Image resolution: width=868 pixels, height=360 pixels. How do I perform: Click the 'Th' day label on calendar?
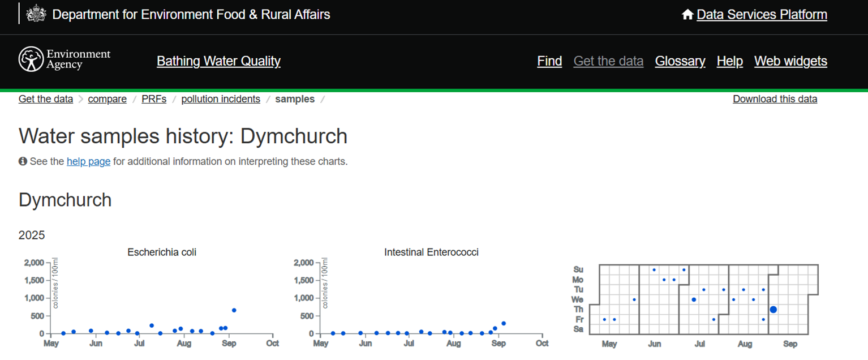578,310
